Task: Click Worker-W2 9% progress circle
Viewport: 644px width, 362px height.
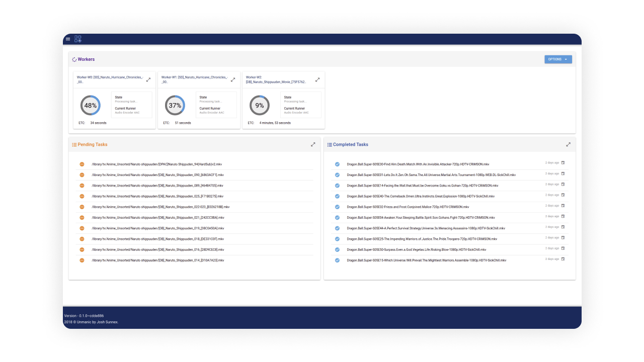Action: [260, 106]
